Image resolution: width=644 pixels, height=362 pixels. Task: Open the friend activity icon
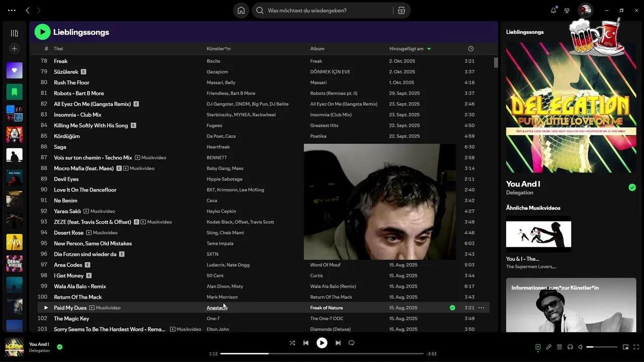(567, 10)
